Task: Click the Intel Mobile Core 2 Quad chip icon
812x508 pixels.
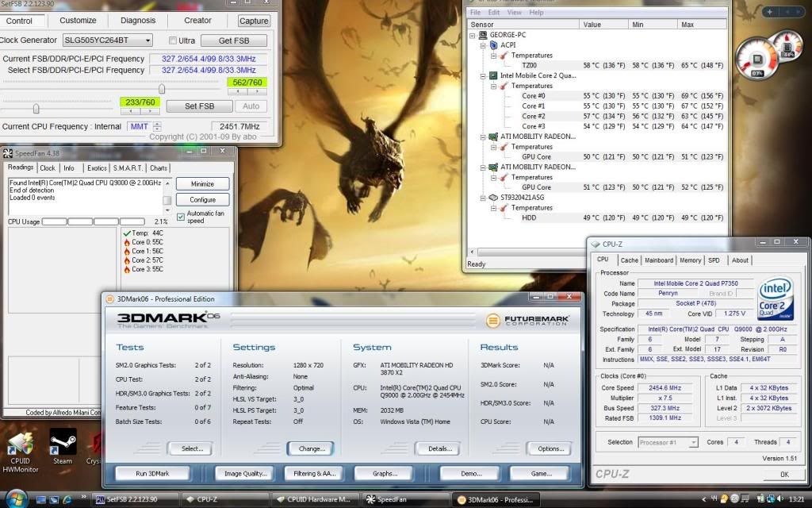Action: (x=493, y=75)
